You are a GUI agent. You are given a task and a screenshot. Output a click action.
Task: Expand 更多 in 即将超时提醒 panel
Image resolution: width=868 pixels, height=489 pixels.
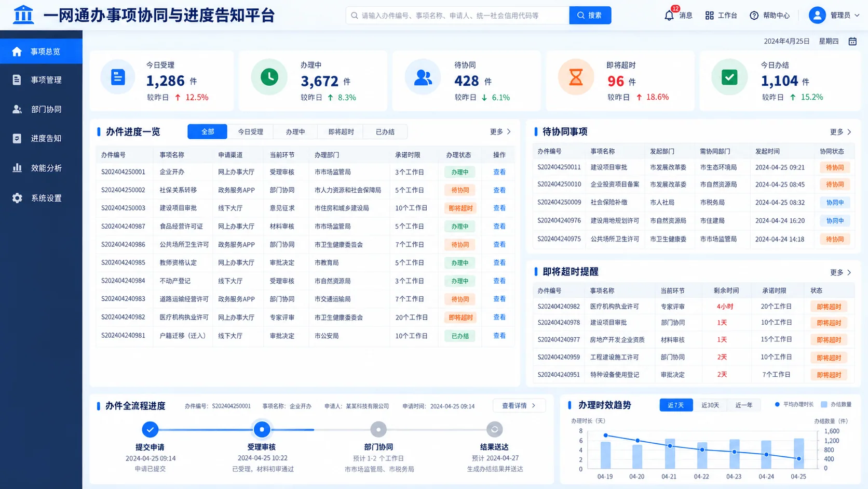coord(840,272)
